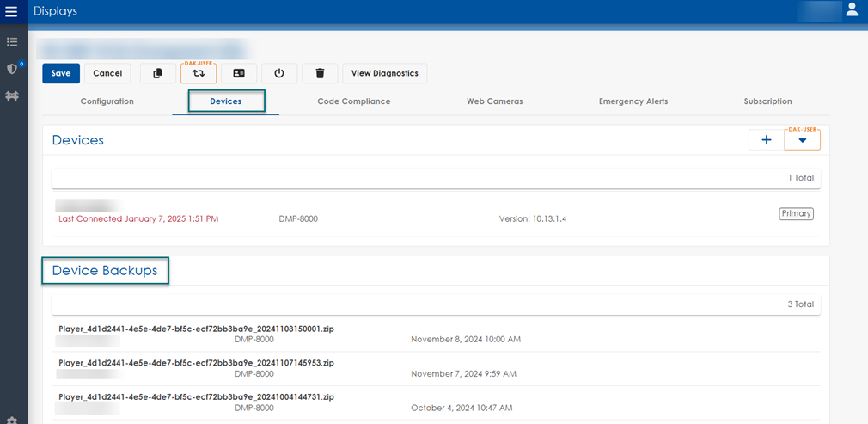
Task: Click the DAK-USER swap arrows button
Action: [x=199, y=74]
